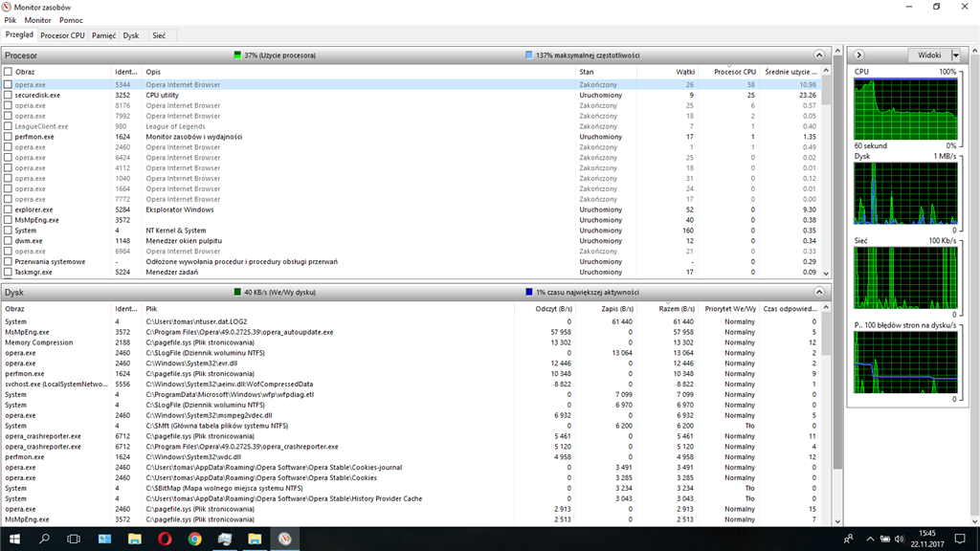Launch Opera from the taskbar
The height and width of the screenshot is (551, 980).
coord(165,539)
